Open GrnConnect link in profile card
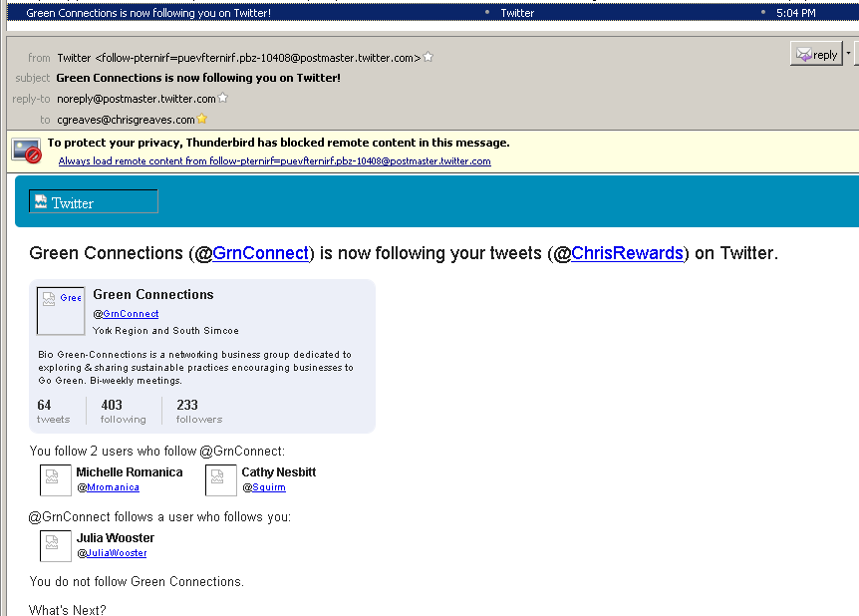The image size is (859, 616). click(x=131, y=313)
